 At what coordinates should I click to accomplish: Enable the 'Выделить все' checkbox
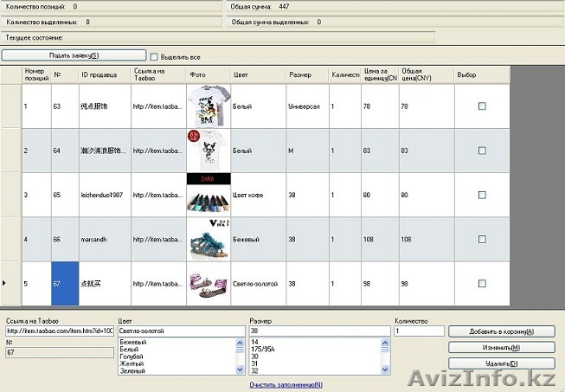[154, 56]
